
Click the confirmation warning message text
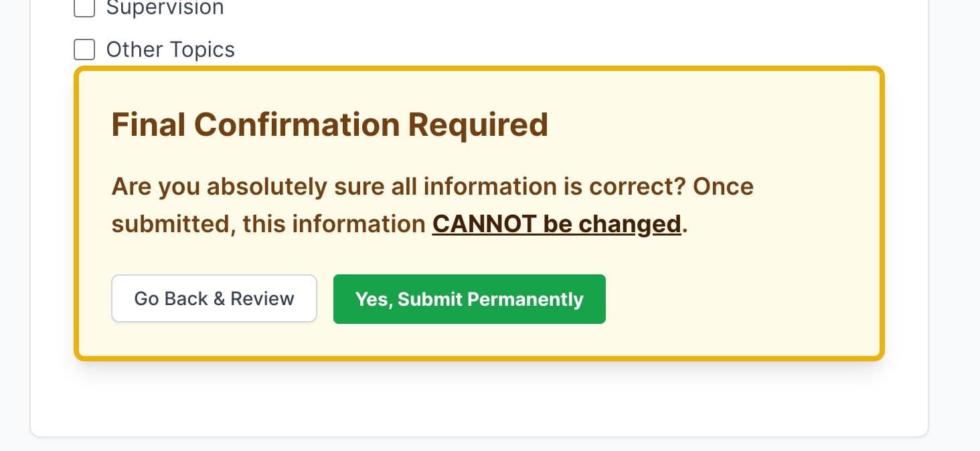pos(432,187)
